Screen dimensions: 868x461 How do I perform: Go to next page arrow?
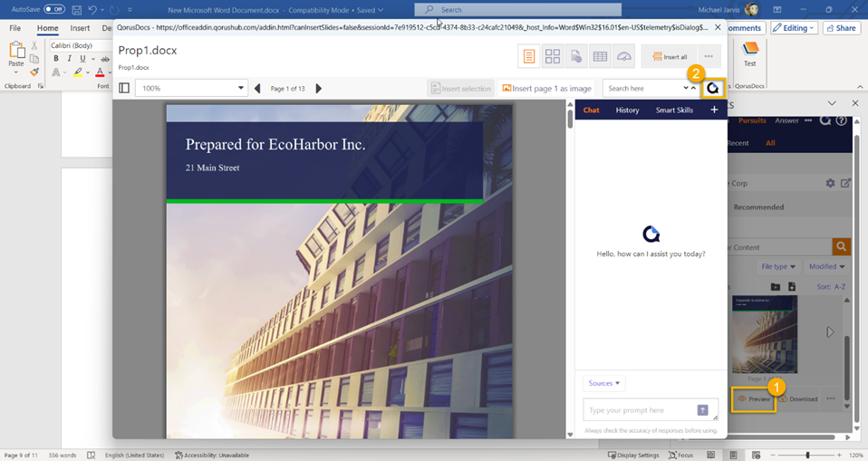[x=318, y=89]
